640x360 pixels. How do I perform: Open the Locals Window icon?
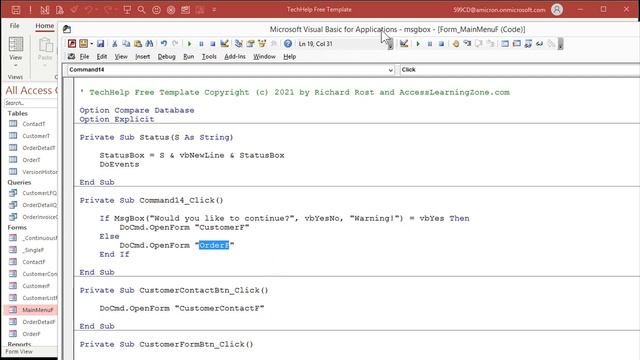505,44
